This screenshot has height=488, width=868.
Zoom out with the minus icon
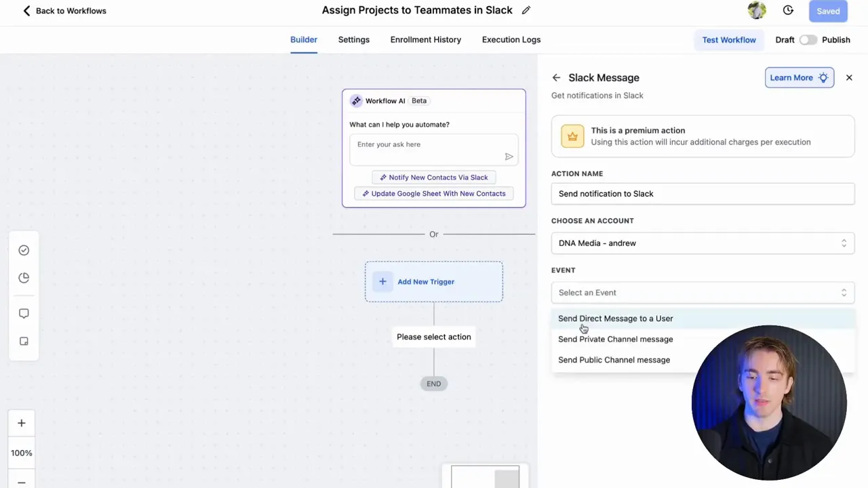(22, 483)
